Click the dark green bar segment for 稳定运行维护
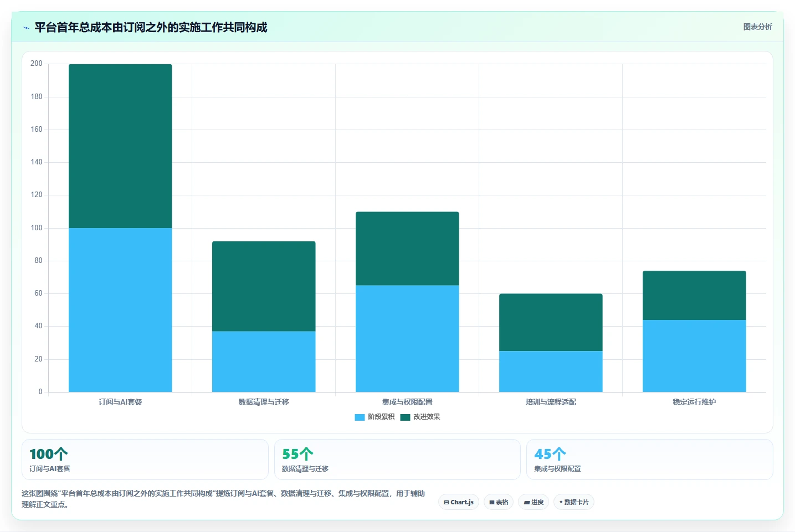This screenshot has height=532, width=795. point(694,296)
